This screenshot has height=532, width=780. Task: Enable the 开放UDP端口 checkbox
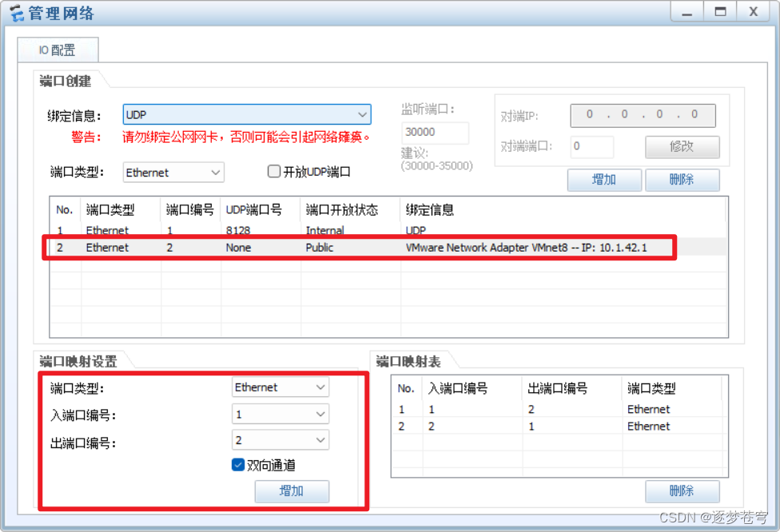point(274,172)
